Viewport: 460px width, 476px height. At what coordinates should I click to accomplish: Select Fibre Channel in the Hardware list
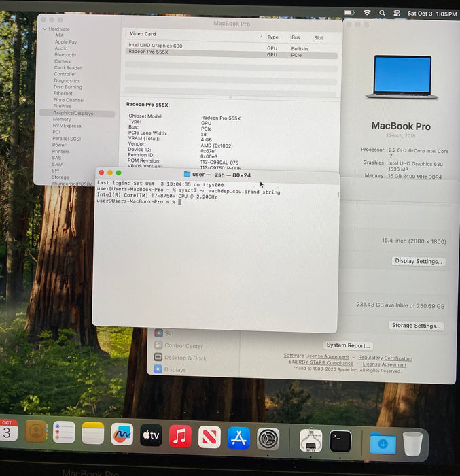coord(69,100)
